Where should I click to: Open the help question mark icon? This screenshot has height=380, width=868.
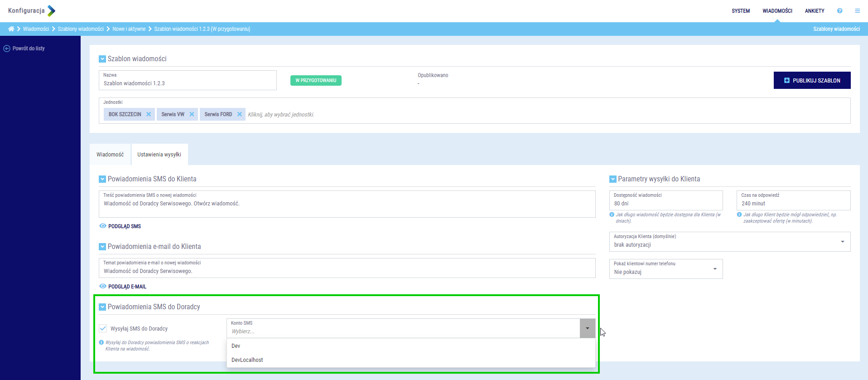pyautogui.click(x=839, y=11)
